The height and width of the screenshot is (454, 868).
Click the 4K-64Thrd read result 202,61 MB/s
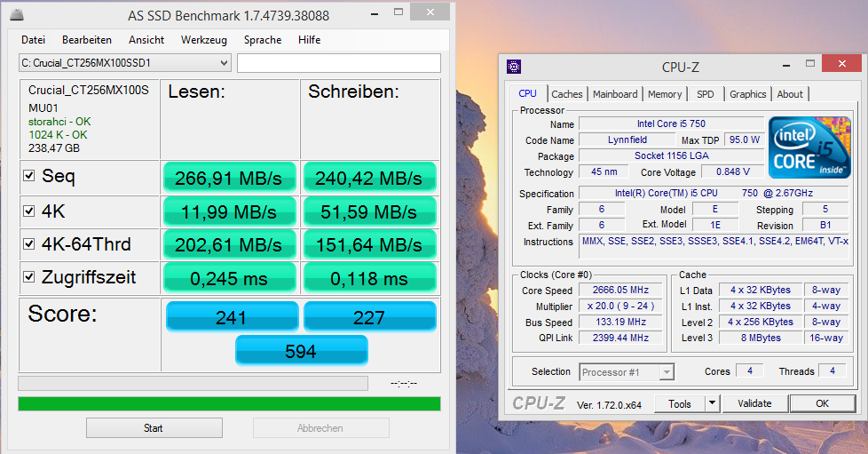[x=229, y=244]
